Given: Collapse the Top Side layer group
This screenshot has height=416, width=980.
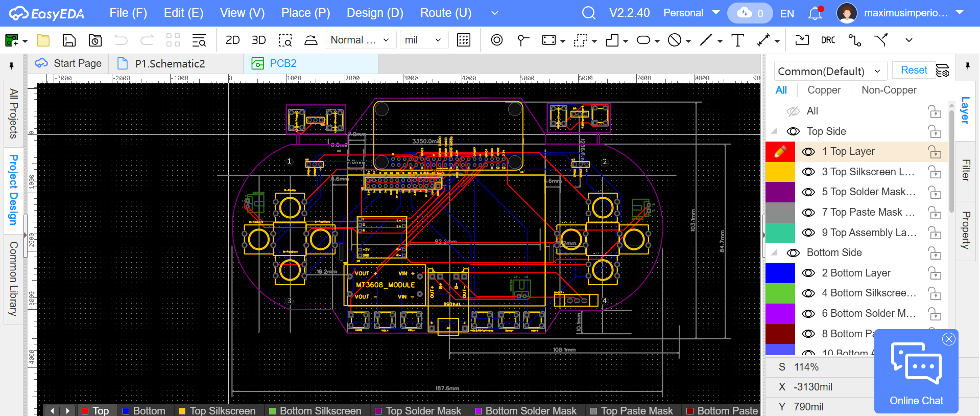Looking at the screenshot, I should click(x=774, y=131).
